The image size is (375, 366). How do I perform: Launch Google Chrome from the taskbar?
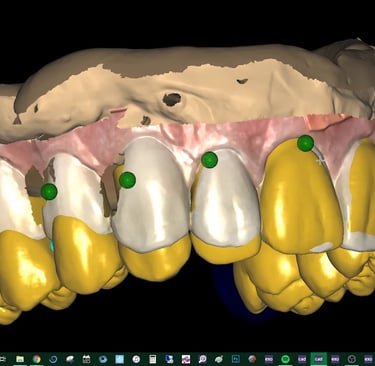(36, 359)
